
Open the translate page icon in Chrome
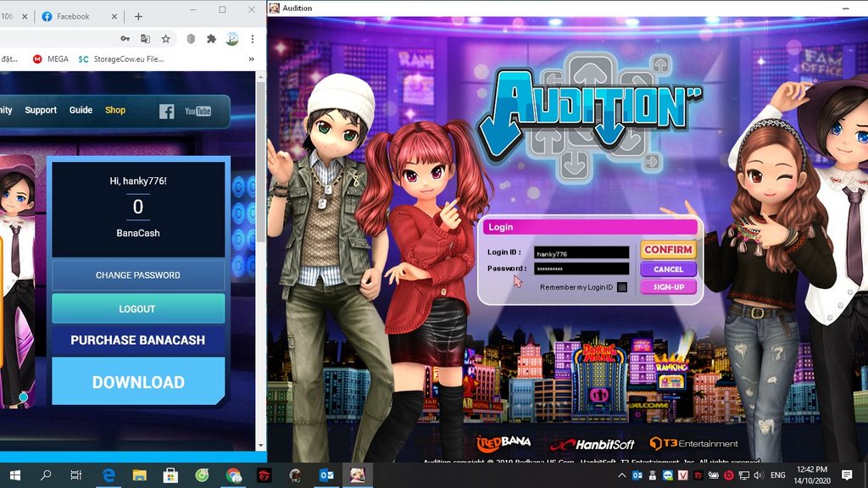point(145,39)
